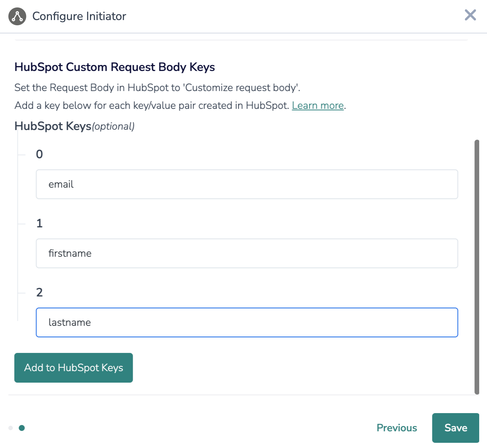Click the Configure Initiator workflow icon
487x448 pixels.
click(17, 16)
